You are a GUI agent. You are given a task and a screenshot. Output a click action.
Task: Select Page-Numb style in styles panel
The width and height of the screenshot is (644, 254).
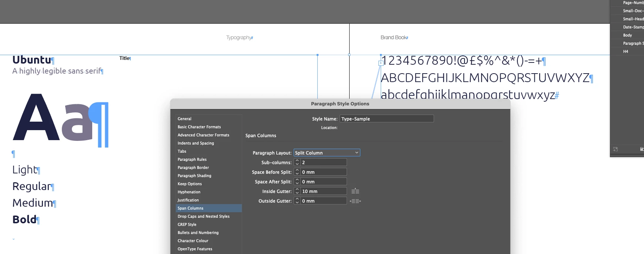click(627, 3)
